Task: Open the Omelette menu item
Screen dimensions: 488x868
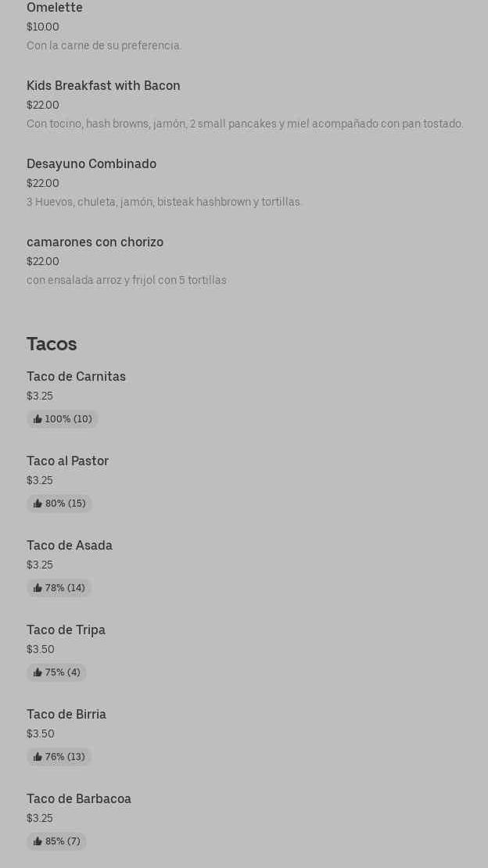Action: (x=55, y=8)
